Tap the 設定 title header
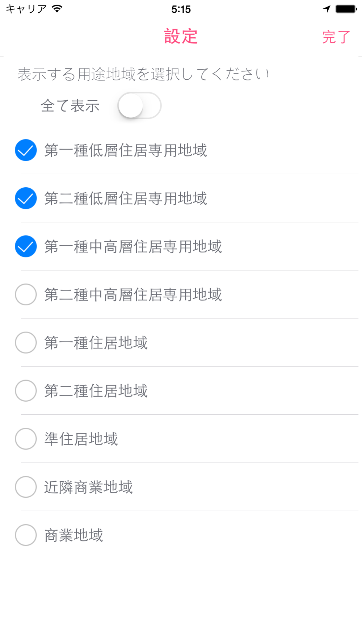The height and width of the screenshot is (644, 362). click(181, 37)
